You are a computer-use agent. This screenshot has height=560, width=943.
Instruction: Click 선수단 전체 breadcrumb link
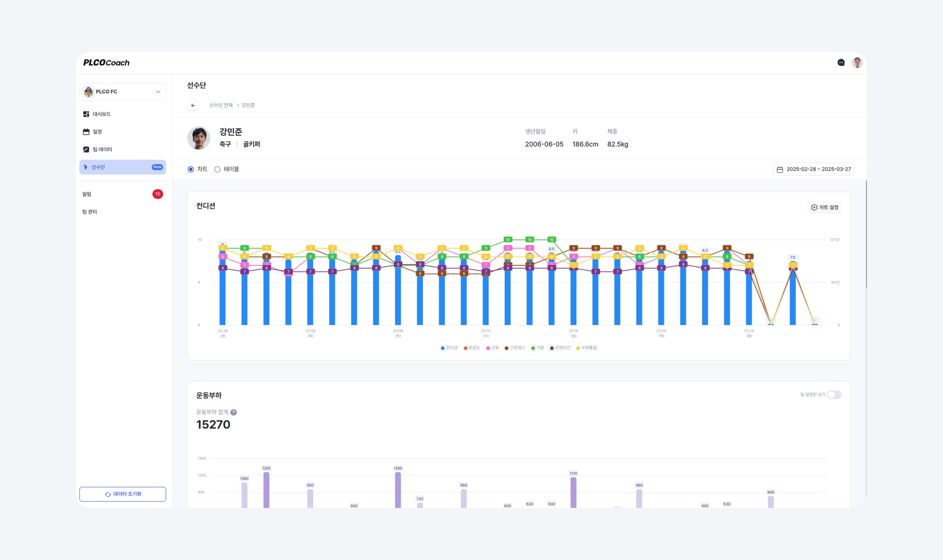coord(221,105)
